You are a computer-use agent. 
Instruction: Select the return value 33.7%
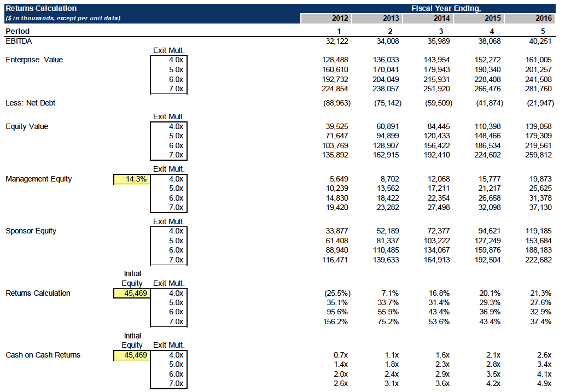point(388,303)
